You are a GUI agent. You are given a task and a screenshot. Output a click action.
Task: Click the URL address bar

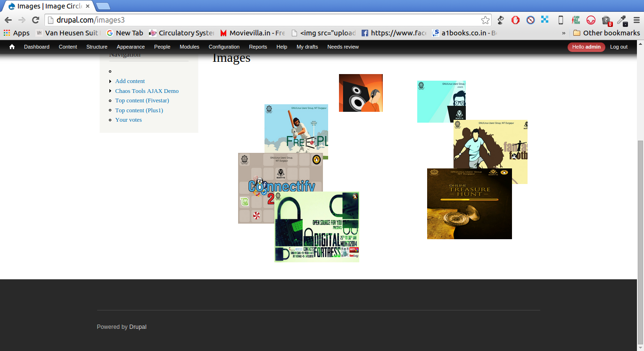pyautogui.click(x=268, y=20)
